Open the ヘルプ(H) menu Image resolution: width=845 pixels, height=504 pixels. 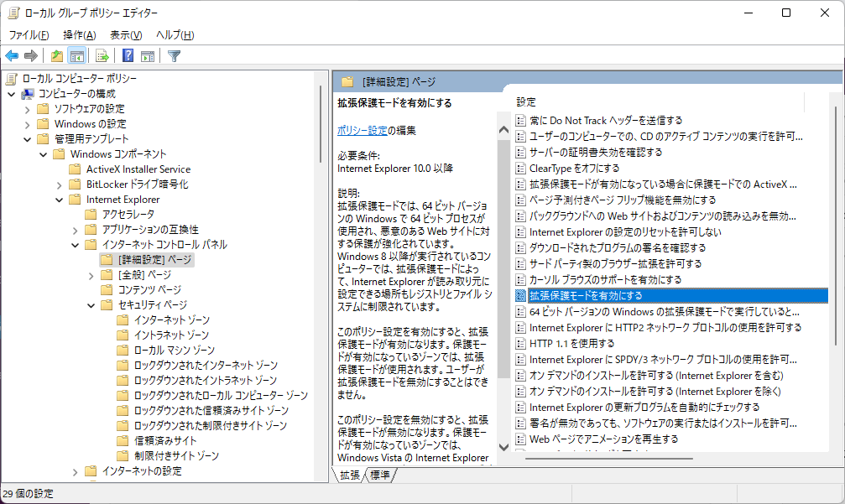(175, 35)
